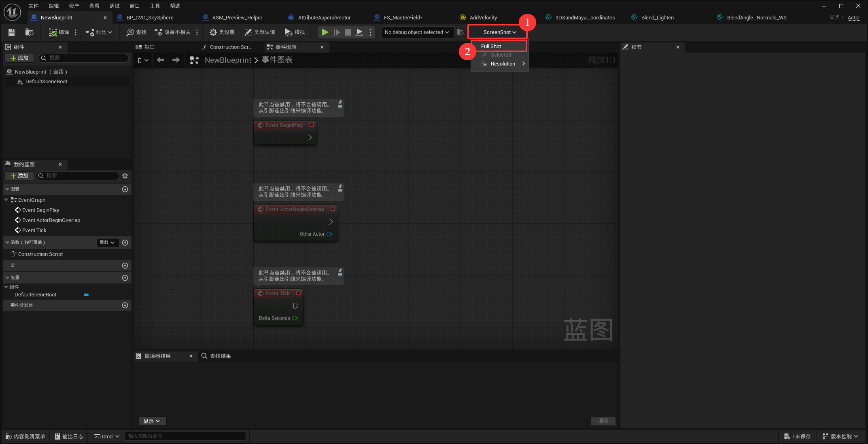Add new function with plus icon
The width and height of the screenshot is (868, 444).
[125, 243]
